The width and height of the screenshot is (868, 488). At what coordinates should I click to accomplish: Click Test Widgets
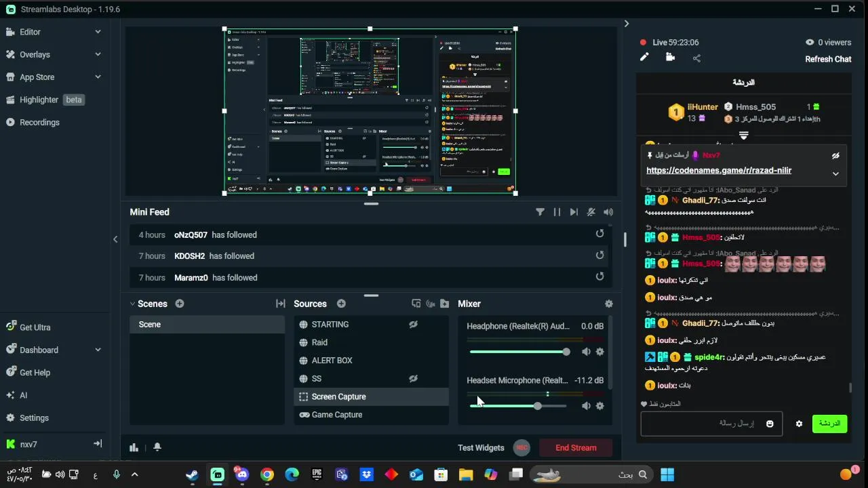(x=481, y=448)
